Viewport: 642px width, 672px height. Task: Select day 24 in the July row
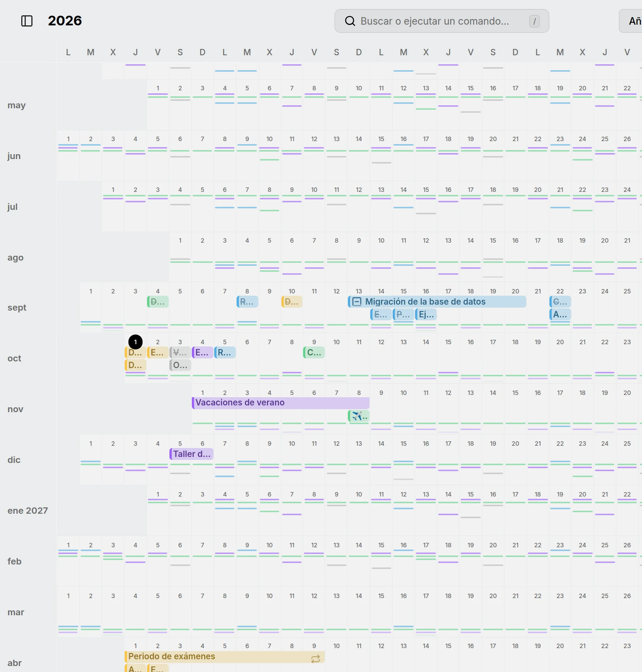[x=627, y=190]
